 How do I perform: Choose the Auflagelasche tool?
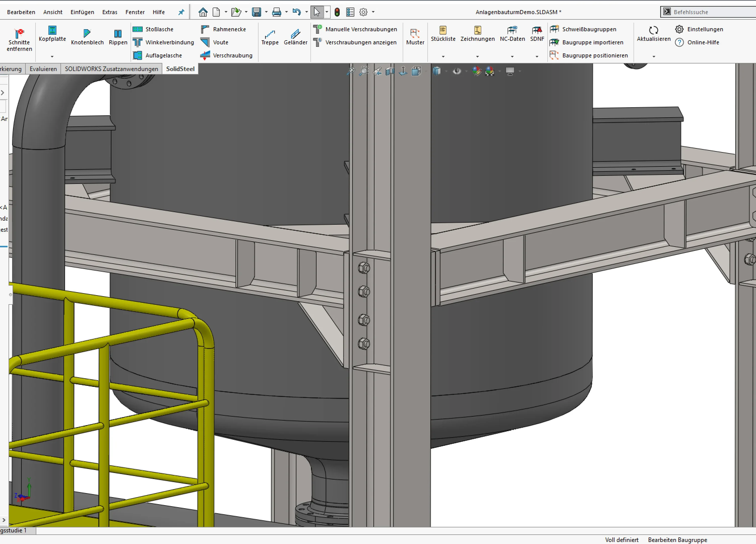coord(157,55)
